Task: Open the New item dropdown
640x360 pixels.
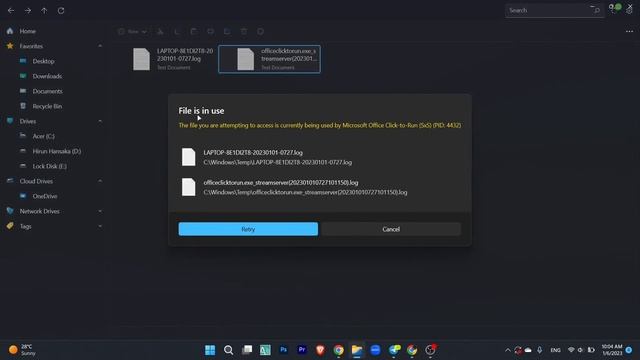Action: [x=133, y=31]
